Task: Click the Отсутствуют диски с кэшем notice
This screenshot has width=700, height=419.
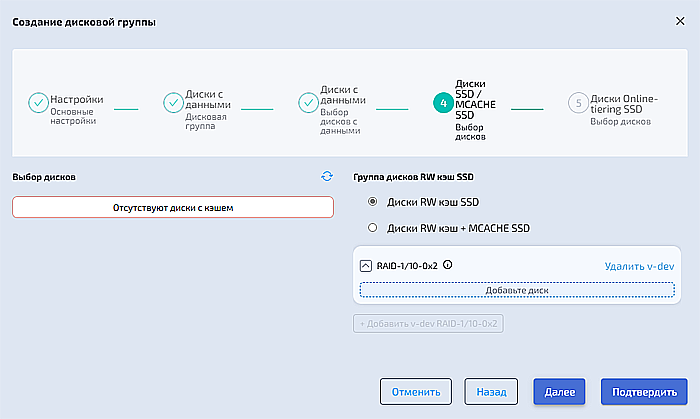Action: point(173,207)
